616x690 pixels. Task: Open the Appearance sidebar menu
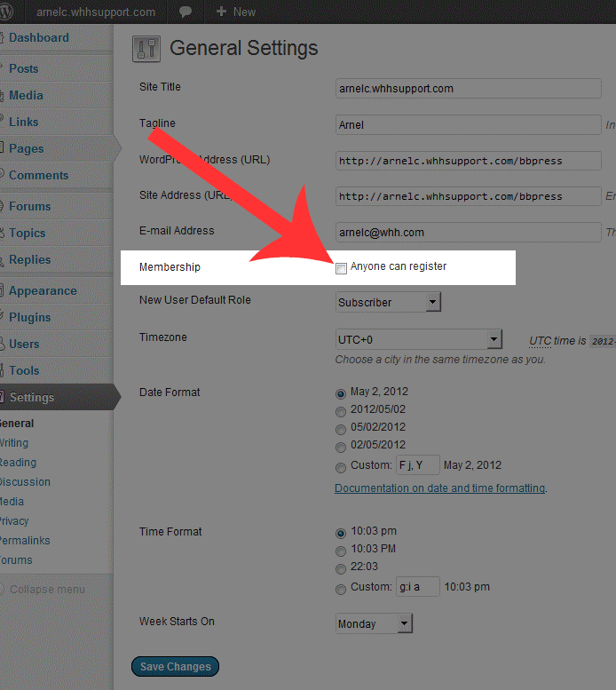click(x=42, y=290)
